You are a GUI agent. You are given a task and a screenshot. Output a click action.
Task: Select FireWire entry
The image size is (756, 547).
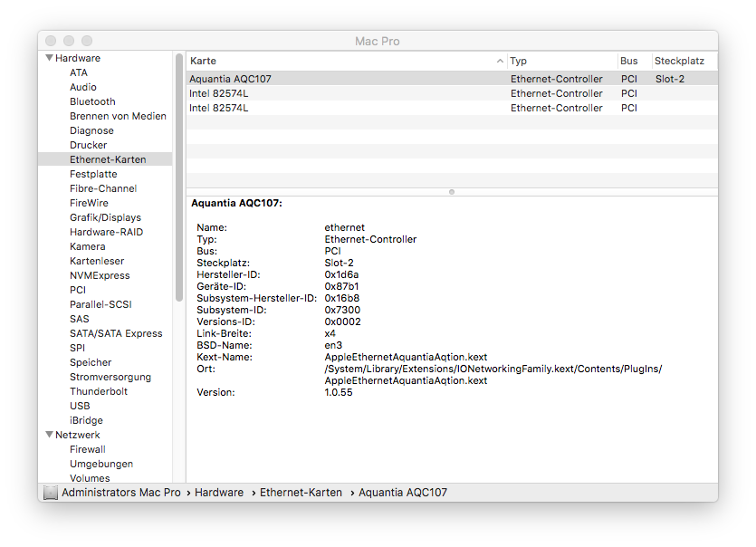(90, 203)
